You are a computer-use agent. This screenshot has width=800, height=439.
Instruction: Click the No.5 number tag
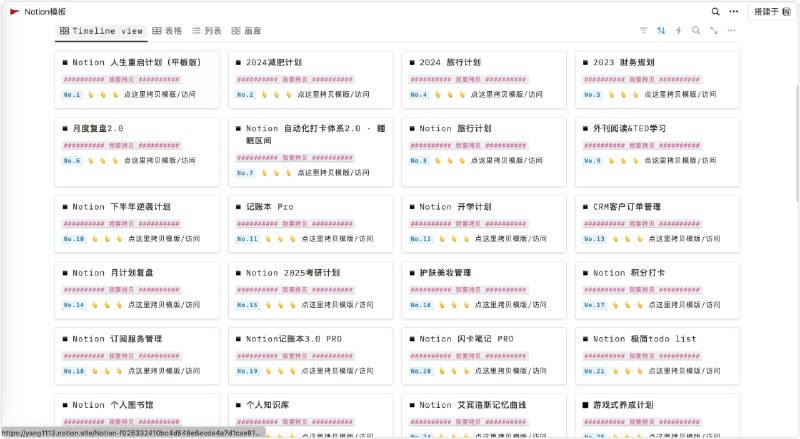592,94
